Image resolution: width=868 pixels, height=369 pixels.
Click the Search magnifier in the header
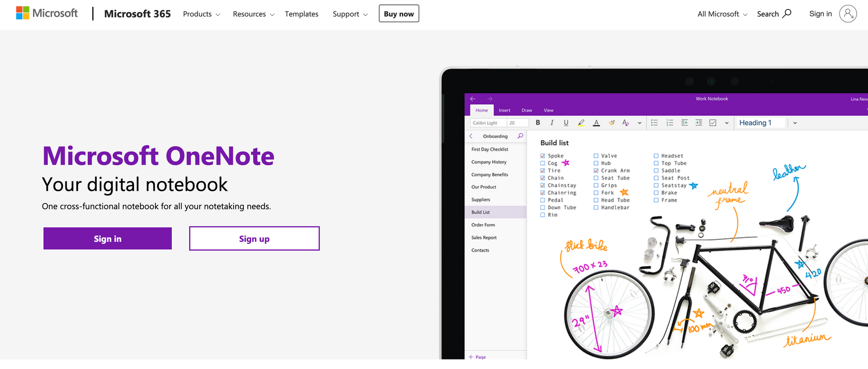pos(787,13)
